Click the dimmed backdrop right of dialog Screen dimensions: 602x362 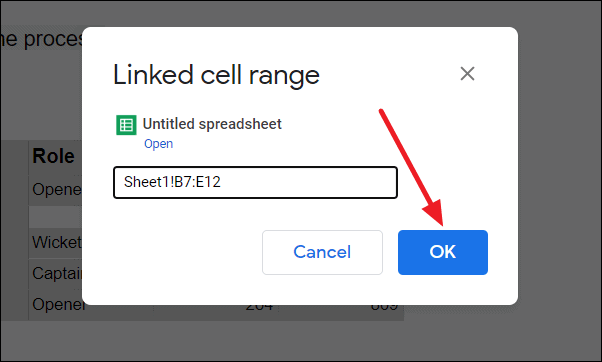(x=559, y=180)
